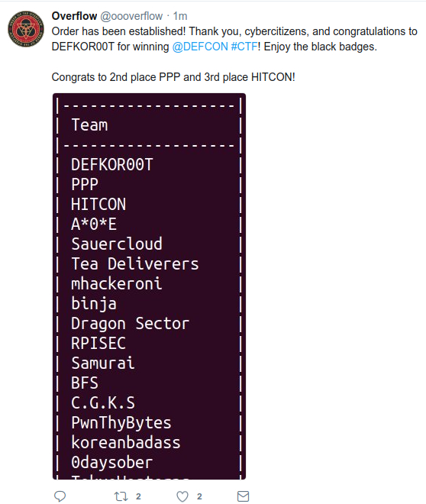Like the tweet with heart icon
Image resolution: width=426 pixels, height=504 pixels.
(x=182, y=496)
